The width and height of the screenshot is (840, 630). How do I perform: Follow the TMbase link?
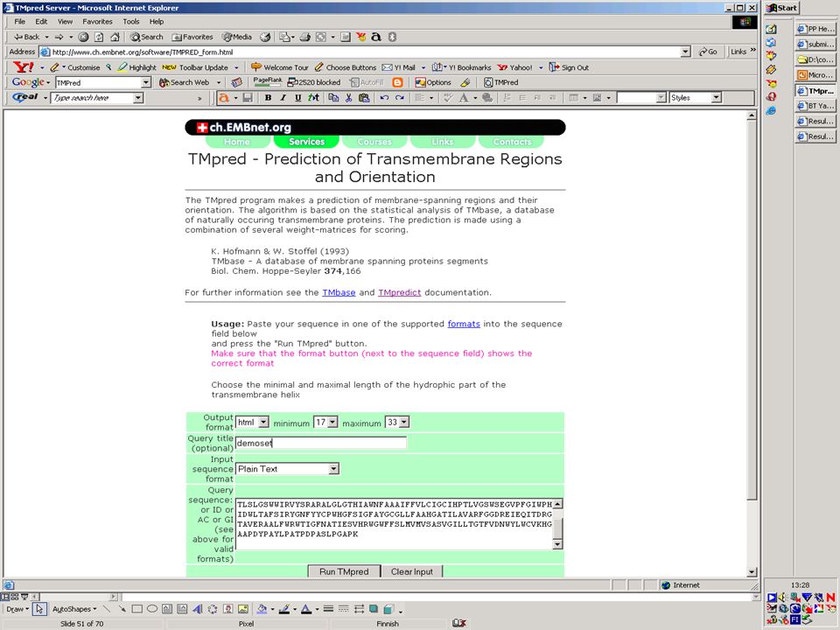[339, 292]
